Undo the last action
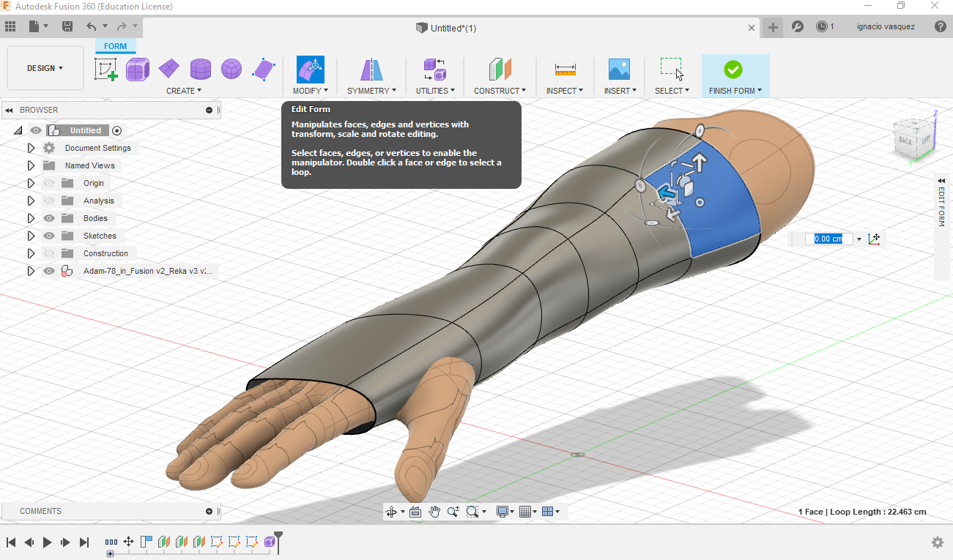The image size is (953, 560). pyautogui.click(x=91, y=26)
